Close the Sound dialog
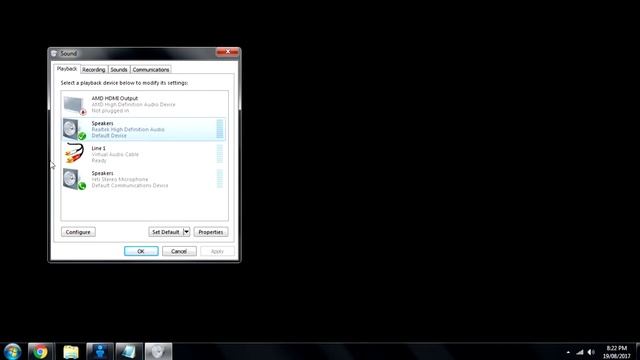Image resolution: width=640 pixels, height=360 pixels. pos(227,52)
